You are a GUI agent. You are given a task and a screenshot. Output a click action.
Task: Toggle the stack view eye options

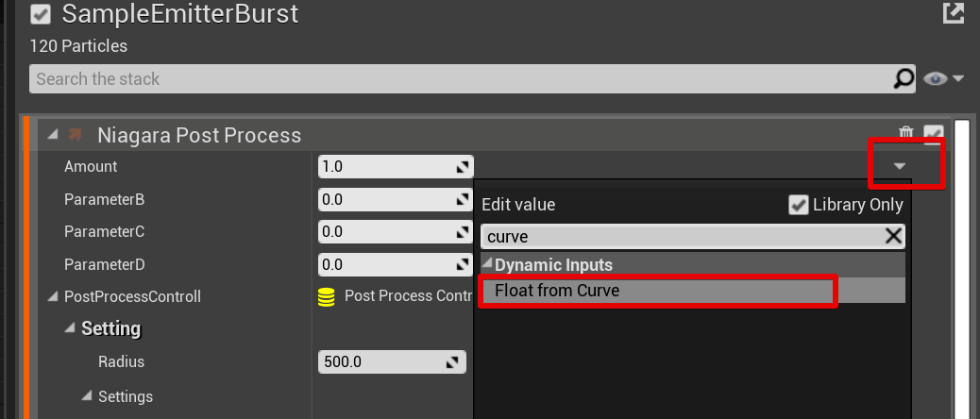tap(935, 78)
